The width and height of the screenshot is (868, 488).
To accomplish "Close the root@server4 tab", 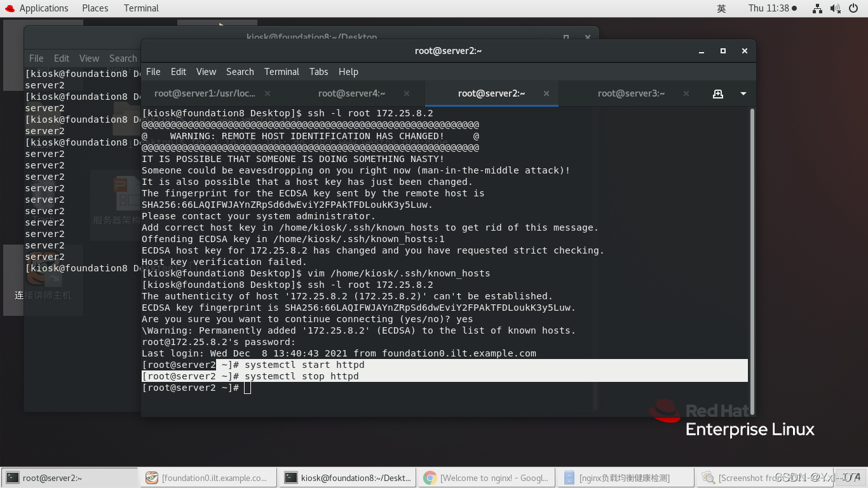I will (x=407, y=93).
